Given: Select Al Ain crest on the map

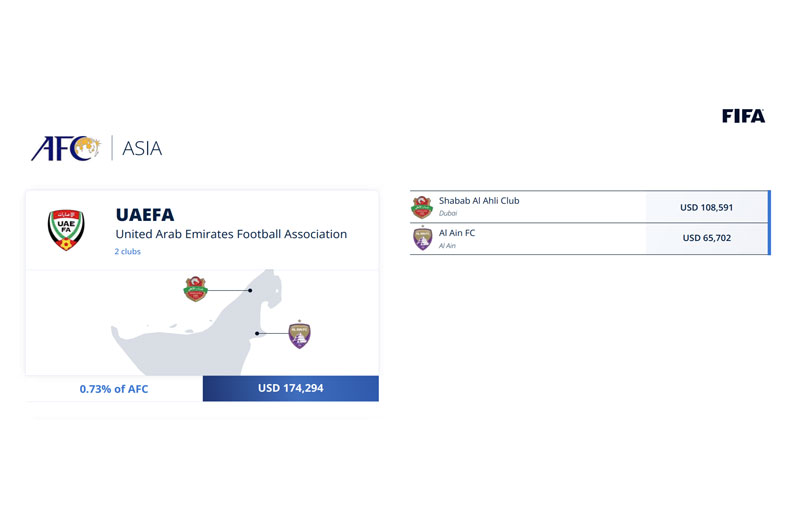Looking at the screenshot, I should [299, 334].
